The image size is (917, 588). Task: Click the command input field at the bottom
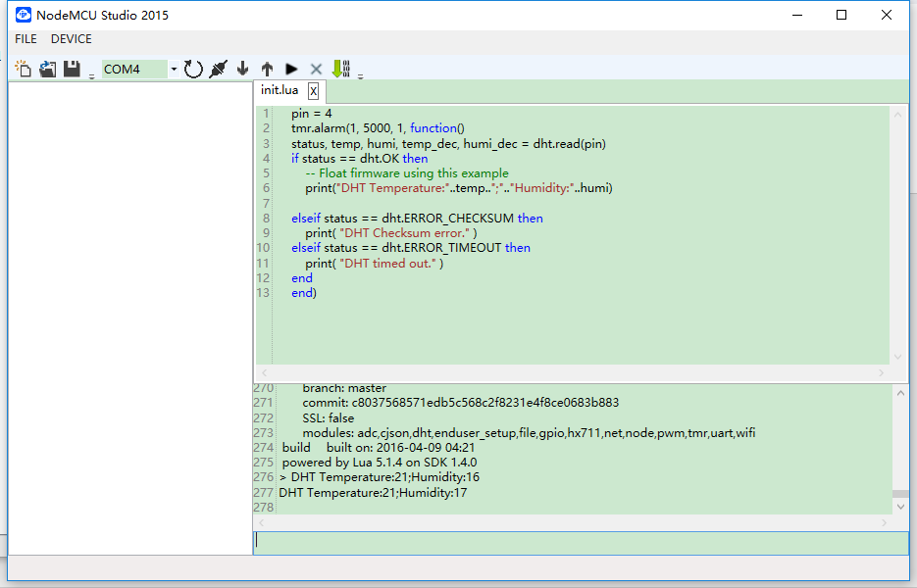click(581, 542)
